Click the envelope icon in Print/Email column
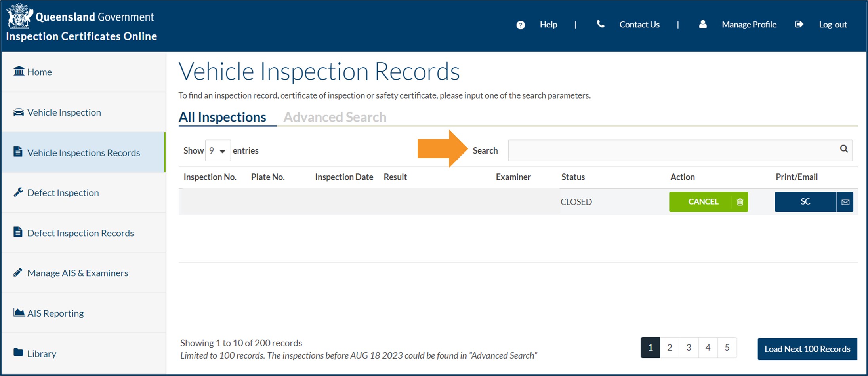This screenshot has width=868, height=376. pos(845,202)
